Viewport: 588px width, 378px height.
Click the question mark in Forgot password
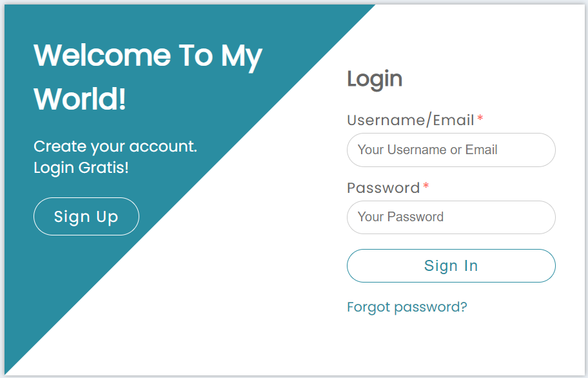(465, 307)
